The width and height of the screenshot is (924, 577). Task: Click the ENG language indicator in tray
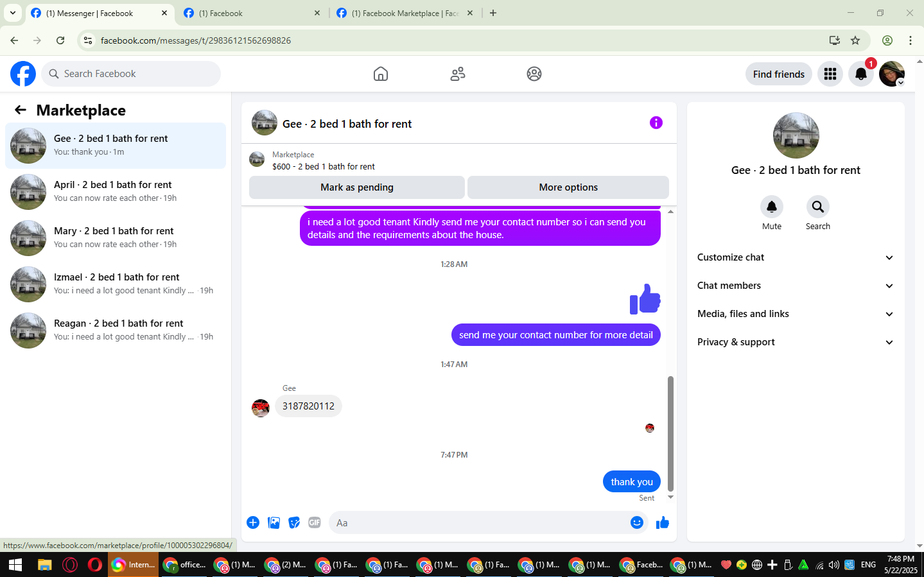pyautogui.click(x=868, y=565)
